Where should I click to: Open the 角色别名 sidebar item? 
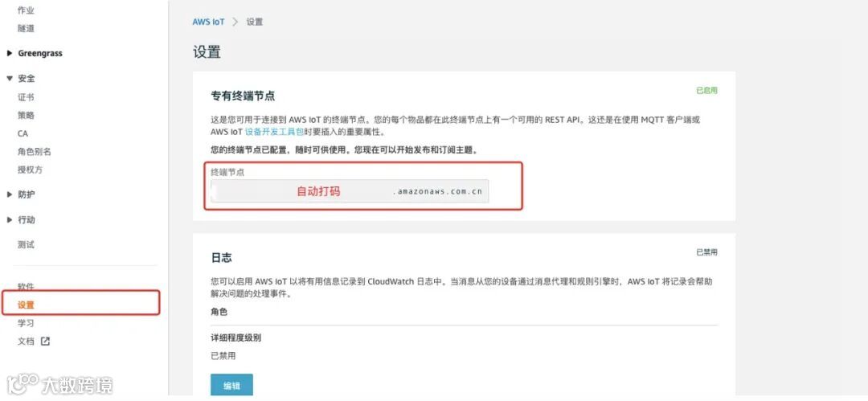[x=35, y=152]
